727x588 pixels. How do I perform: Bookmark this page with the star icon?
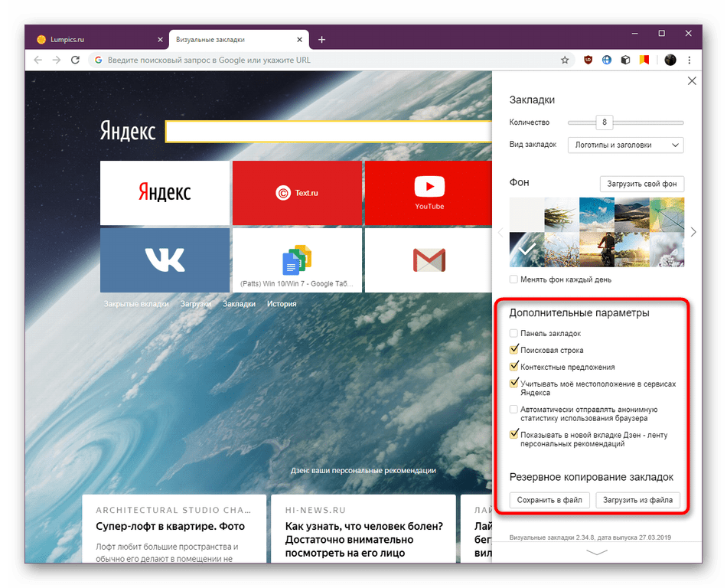565,60
